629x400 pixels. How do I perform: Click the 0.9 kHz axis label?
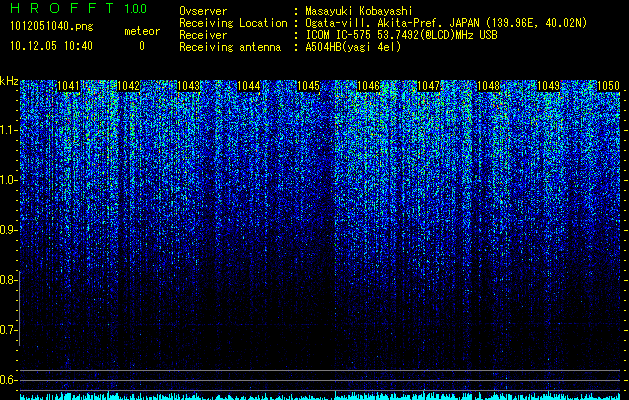[8, 230]
